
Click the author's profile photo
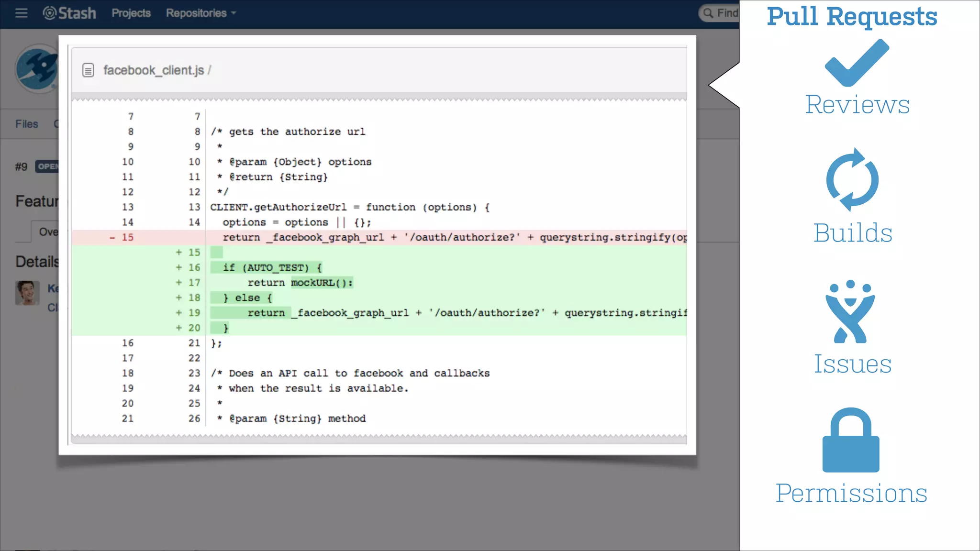27,293
